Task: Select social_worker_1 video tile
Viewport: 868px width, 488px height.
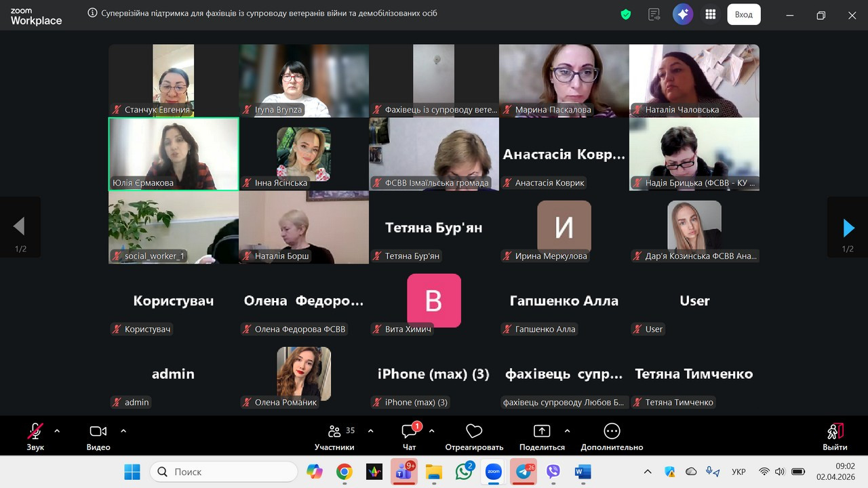Action: pyautogui.click(x=174, y=227)
